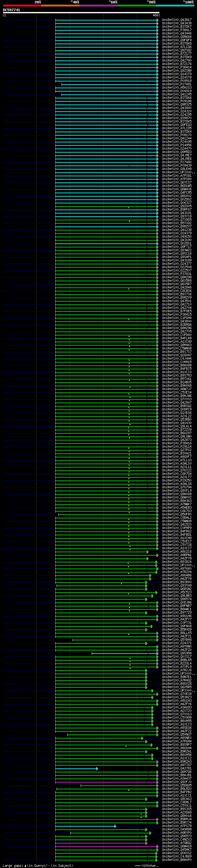Image resolution: width=197 pixels, height=868 pixels.
Task: Click the white query sequence bar
Action: 81,12
